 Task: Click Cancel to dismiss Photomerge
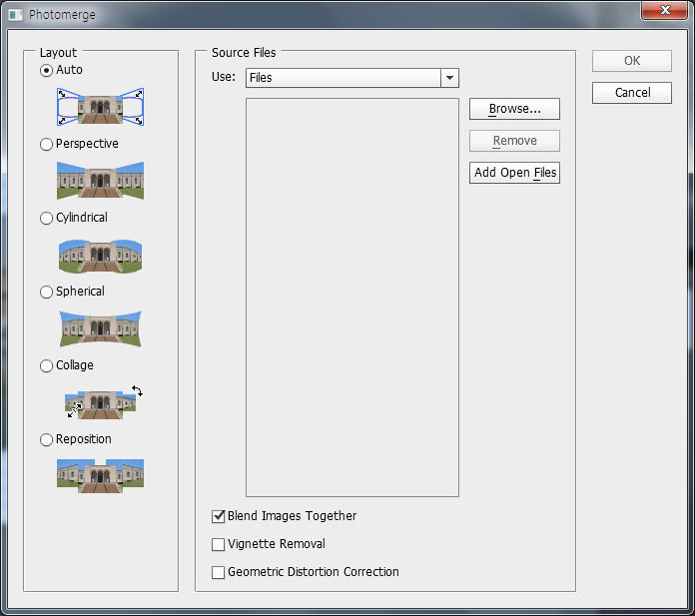(x=632, y=93)
